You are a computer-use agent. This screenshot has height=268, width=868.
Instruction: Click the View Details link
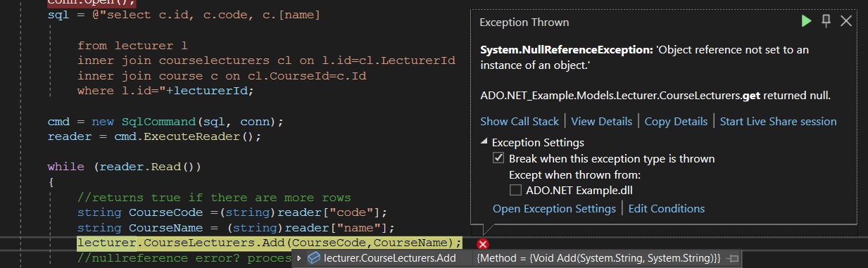[602, 122]
